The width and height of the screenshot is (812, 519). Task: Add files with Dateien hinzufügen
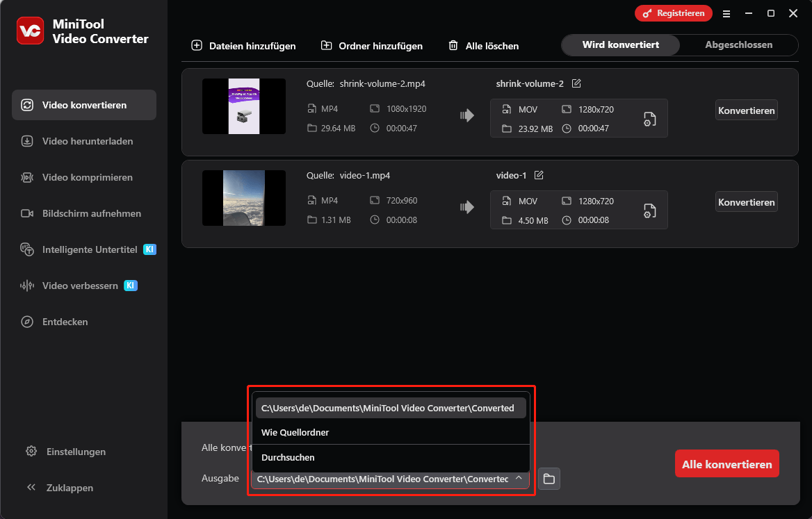pyautogui.click(x=243, y=46)
